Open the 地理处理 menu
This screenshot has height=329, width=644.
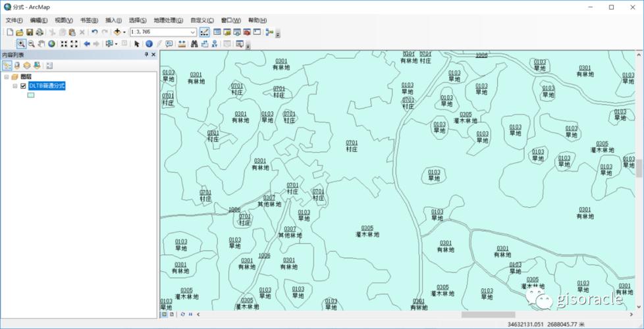click(x=169, y=20)
